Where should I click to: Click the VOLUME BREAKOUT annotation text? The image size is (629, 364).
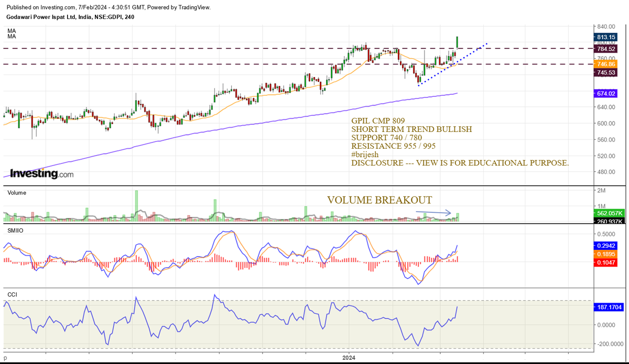click(x=379, y=200)
